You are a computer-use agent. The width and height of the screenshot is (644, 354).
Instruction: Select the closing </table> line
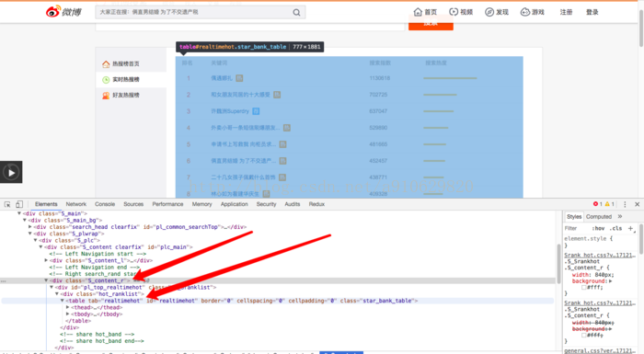(78, 321)
